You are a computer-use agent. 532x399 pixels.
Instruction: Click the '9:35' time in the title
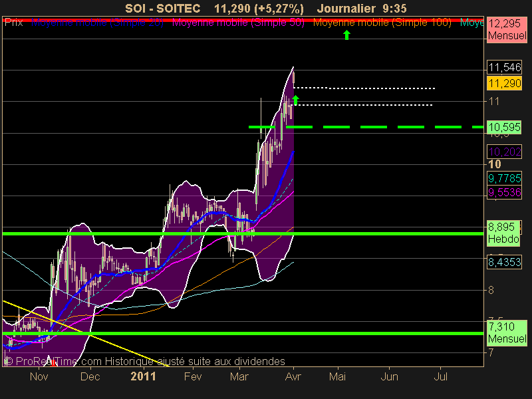pyautogui.click(x=394, y=9)
